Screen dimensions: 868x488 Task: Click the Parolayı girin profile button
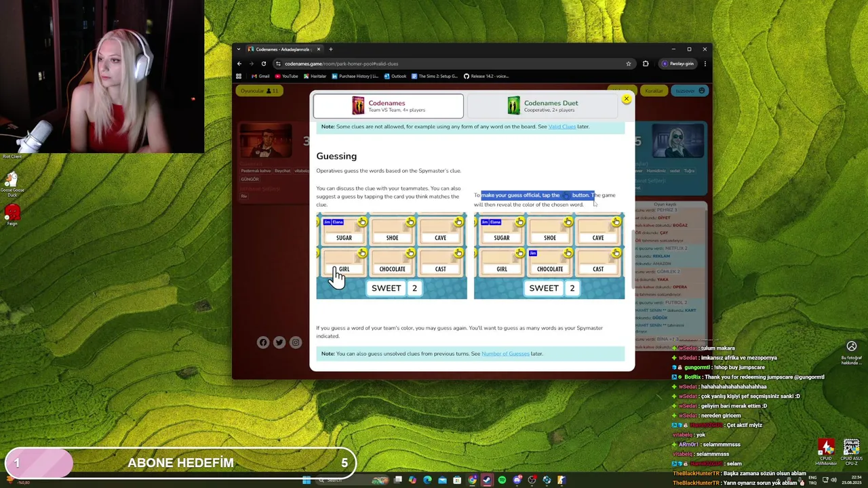(x=678, y=64)
